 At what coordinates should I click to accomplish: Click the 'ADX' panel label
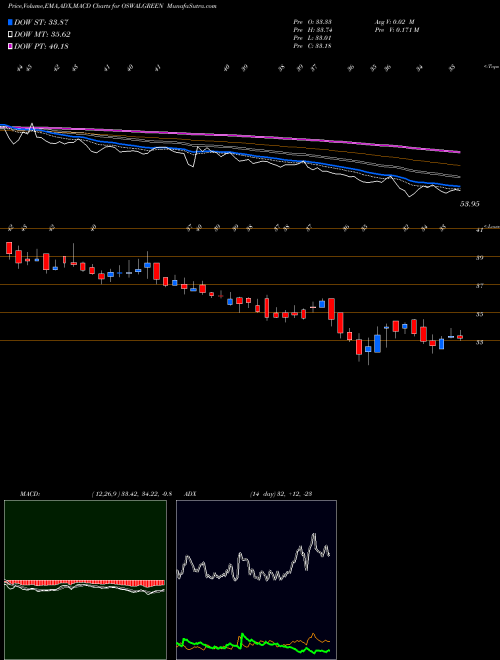(x=191, y=494)
